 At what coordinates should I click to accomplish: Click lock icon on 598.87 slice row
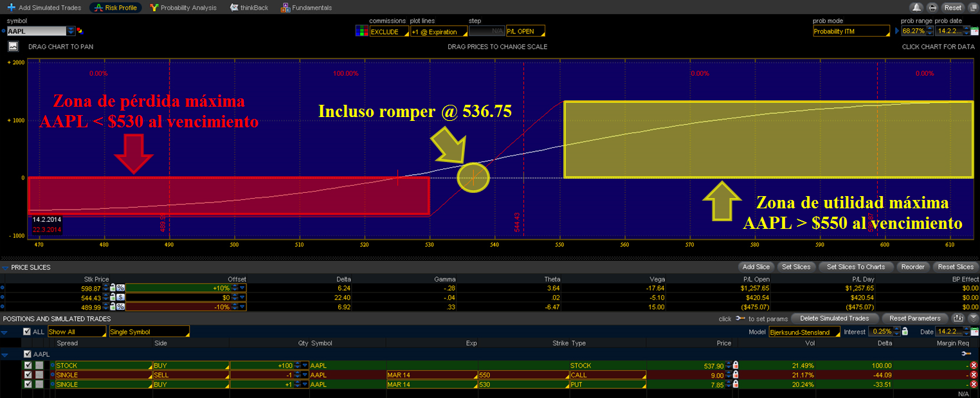[113, 288]
